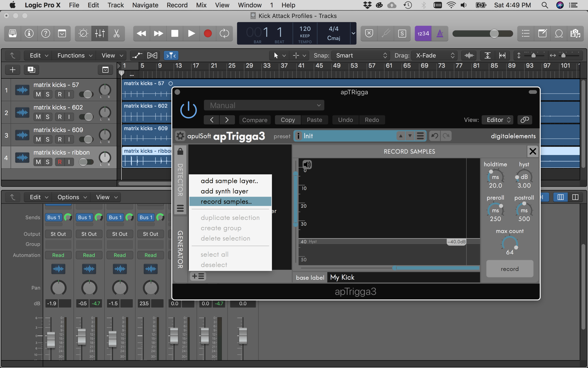Toggle the Metronome click icon
This screenshot has height=368, width=588.
pyautogui.click(x=440, y=33)
